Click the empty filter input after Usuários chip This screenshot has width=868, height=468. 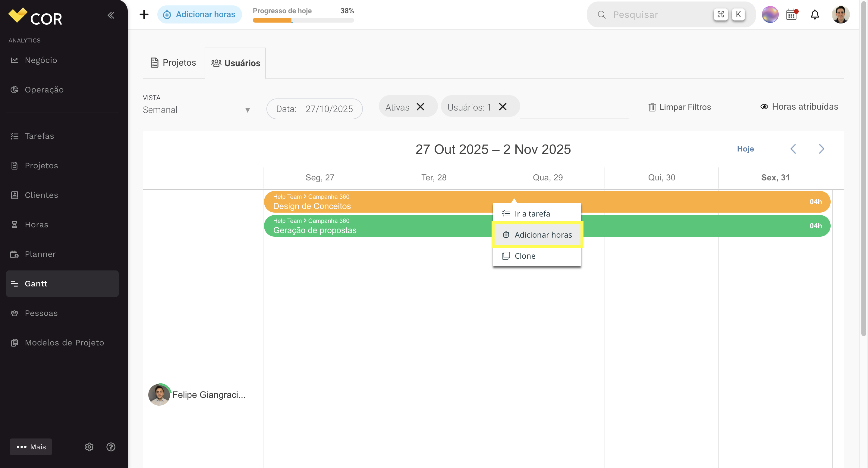(574, 108)
